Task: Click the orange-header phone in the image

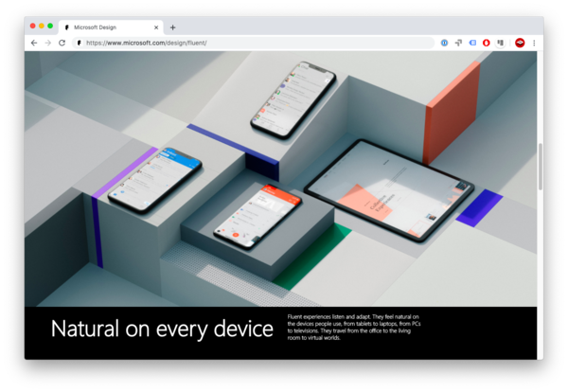Action: 257,216
